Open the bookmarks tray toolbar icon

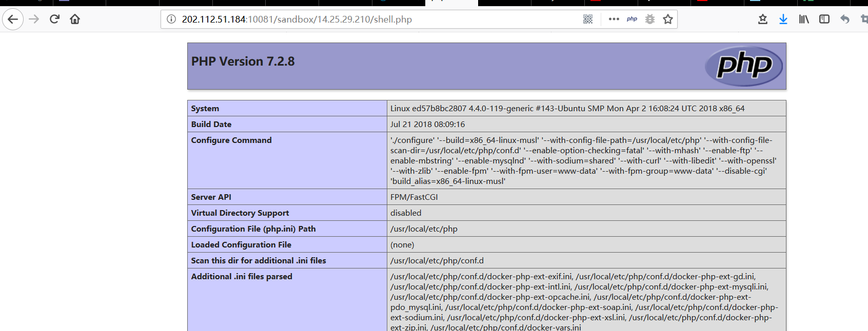click(763, 19)
